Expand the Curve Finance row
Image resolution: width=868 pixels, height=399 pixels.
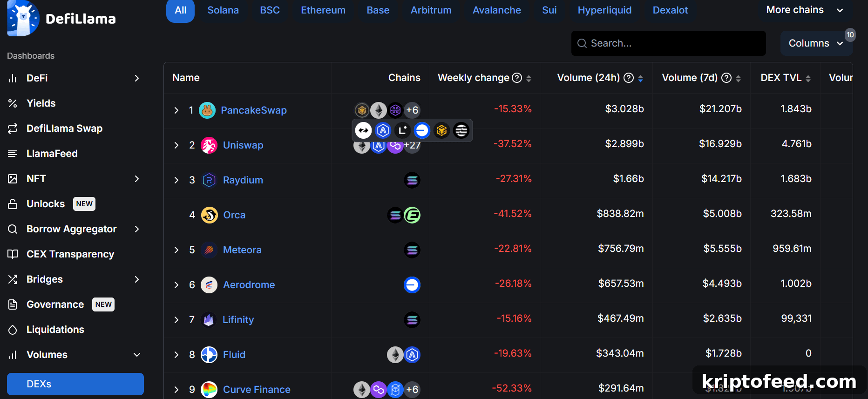click(x=176, y=390)
